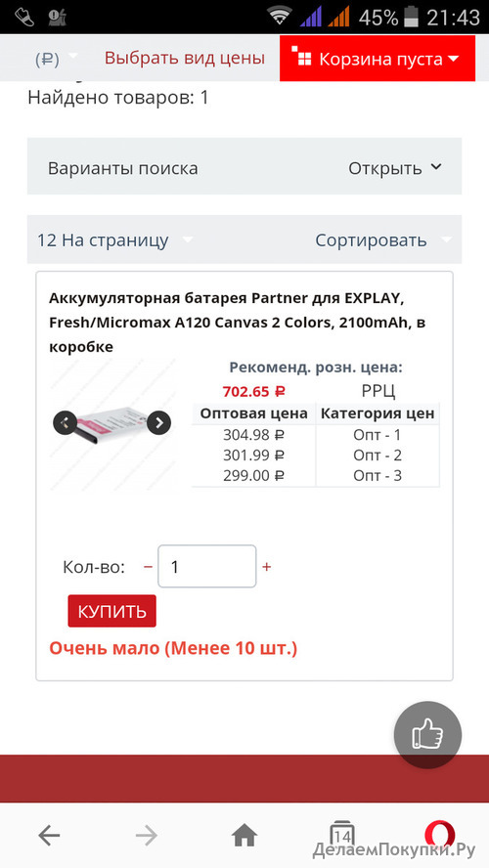Tap the floating thumbs-up button
489x868 pixels.
pos(427,735)
